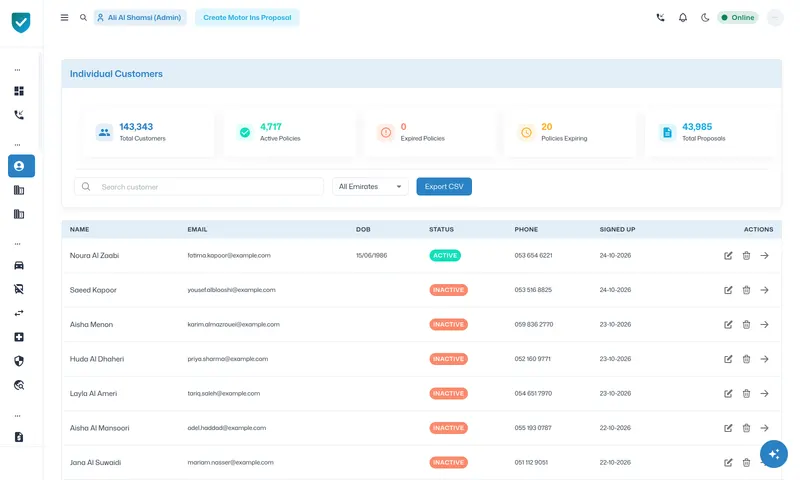The image size is (800, 480).
Task: Open Aisha Al Mansoori details arrow
Action: (x=764, y=428)
